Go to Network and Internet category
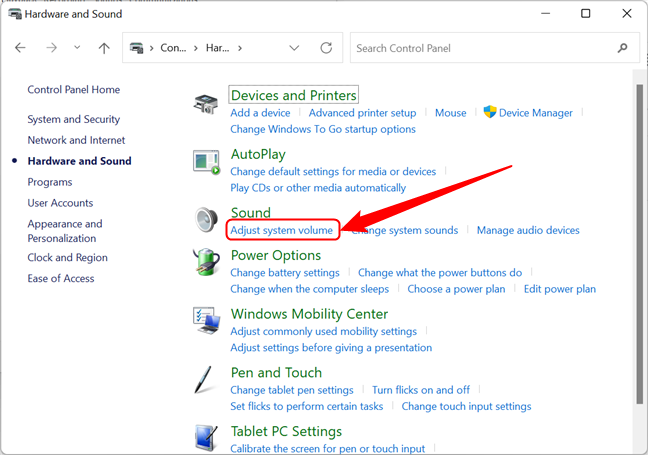The image size is (648, 455). (76, 140)
